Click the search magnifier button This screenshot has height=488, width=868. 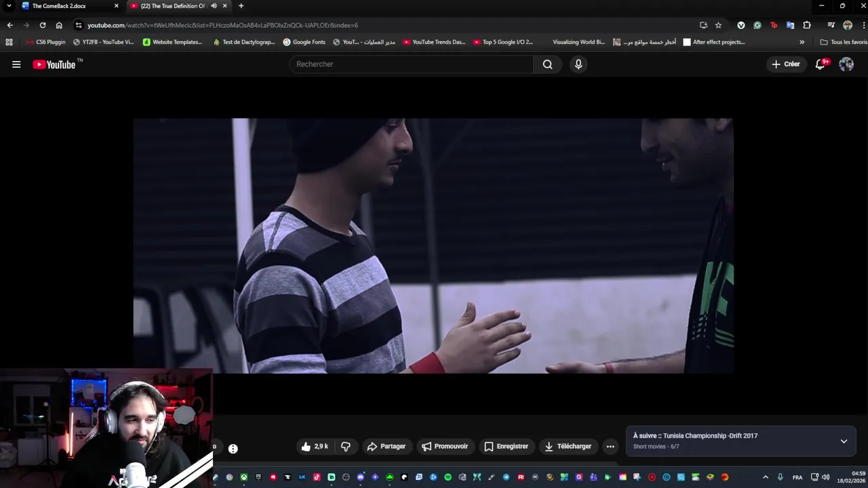click(547, 64)
